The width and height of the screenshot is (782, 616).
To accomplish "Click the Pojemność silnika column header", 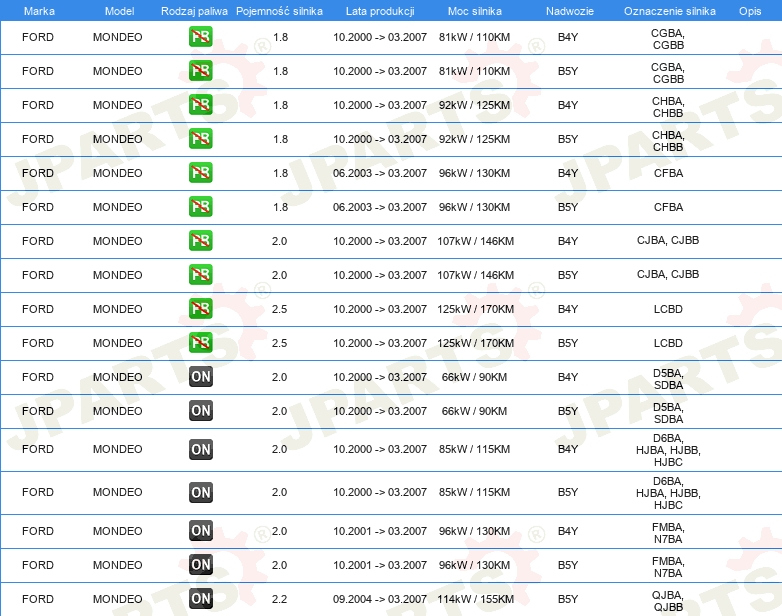I will [x=279, y=11].
